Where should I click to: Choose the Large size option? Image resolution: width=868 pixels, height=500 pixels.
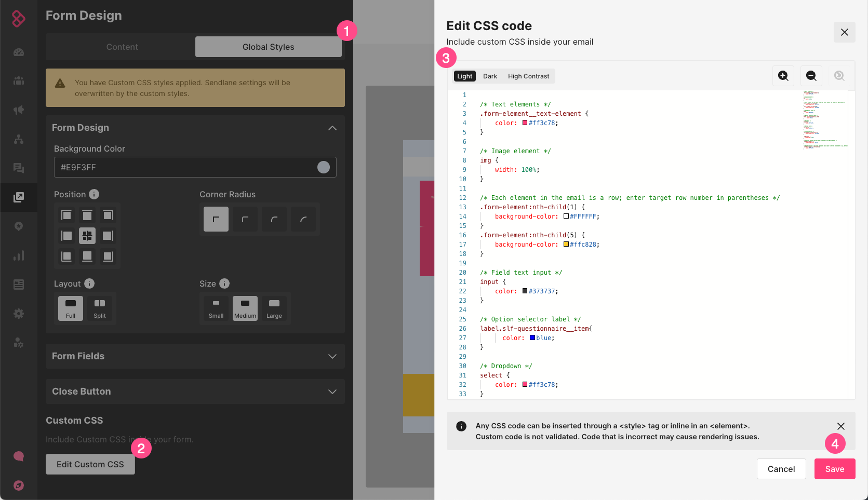pos(274,308)
